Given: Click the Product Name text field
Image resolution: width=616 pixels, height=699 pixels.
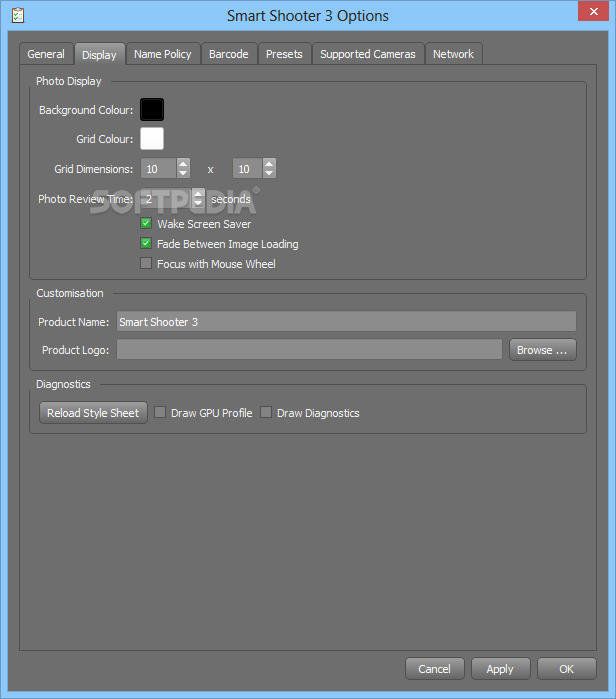Looking at the screenshot, I should tap(346, 321).
